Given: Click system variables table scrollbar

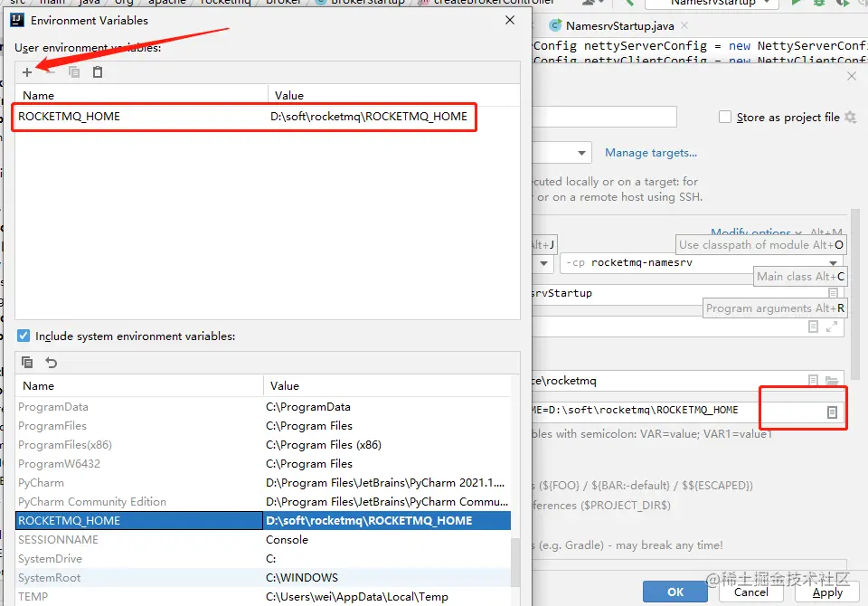Looking at the screenshot, I should pyautogui.click(x=514, y=563).
